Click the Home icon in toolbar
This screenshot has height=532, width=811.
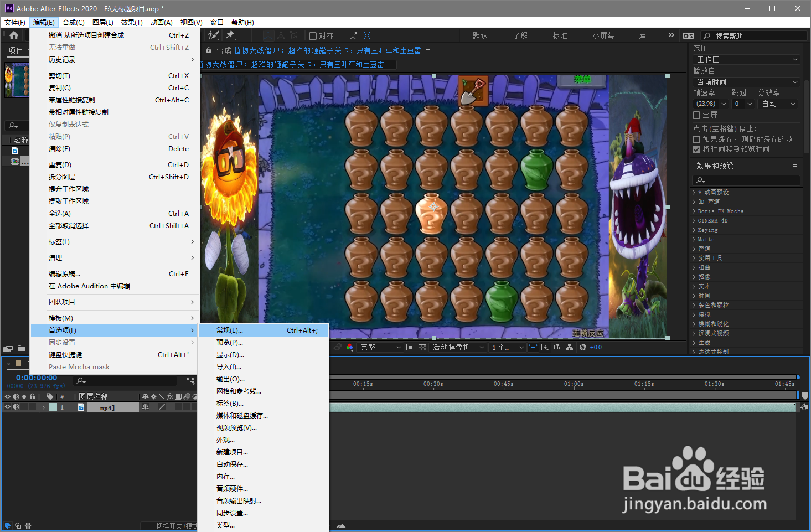(x=14, y=35)
